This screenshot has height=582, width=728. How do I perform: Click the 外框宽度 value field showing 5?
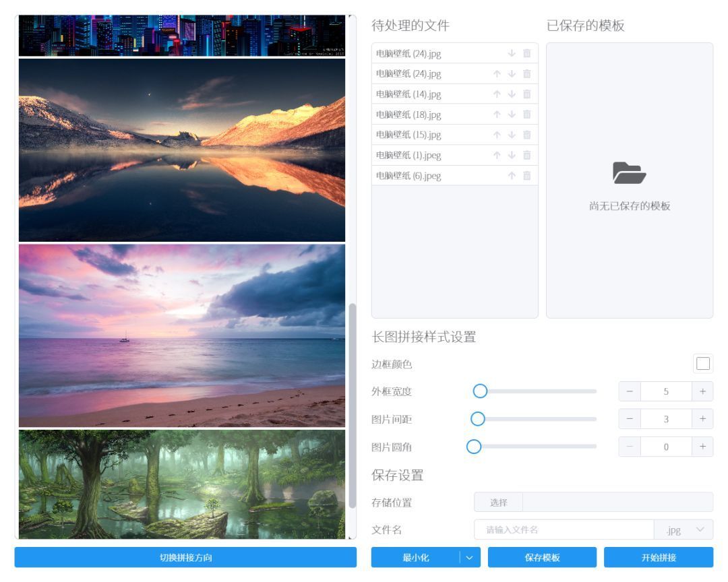click(666, 391)
